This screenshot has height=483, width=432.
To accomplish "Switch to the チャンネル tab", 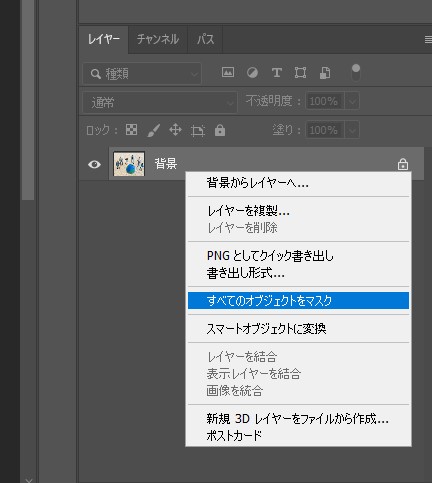I will 158,39.
